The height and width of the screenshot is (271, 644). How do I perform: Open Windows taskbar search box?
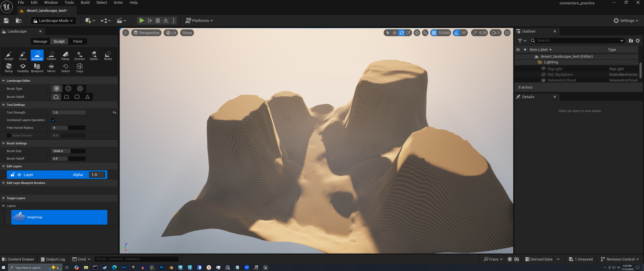coord(35,268)
